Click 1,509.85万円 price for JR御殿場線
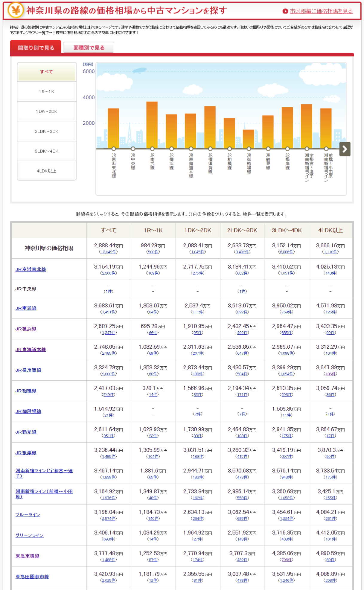Screen dimensions: 364x590 [287, 409]
